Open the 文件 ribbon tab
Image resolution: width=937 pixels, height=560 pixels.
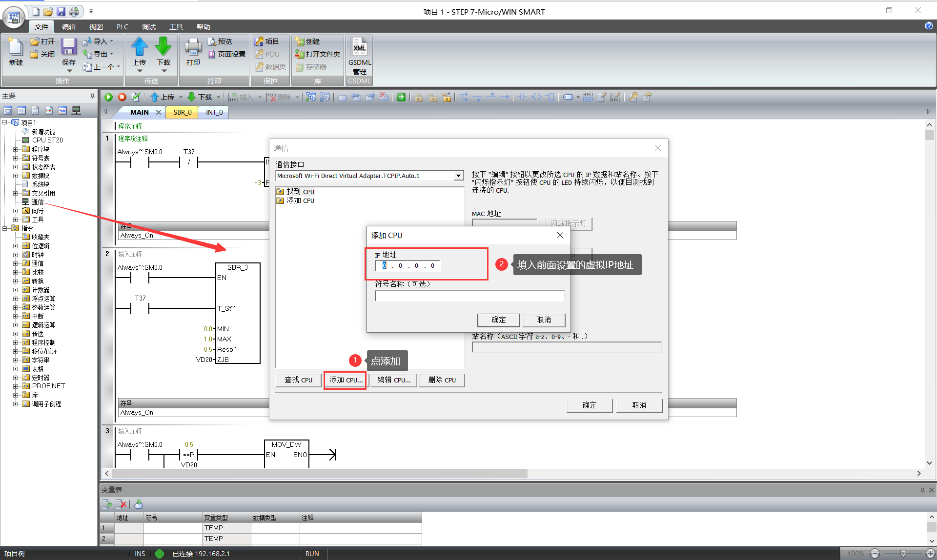[x=41, y=27]
